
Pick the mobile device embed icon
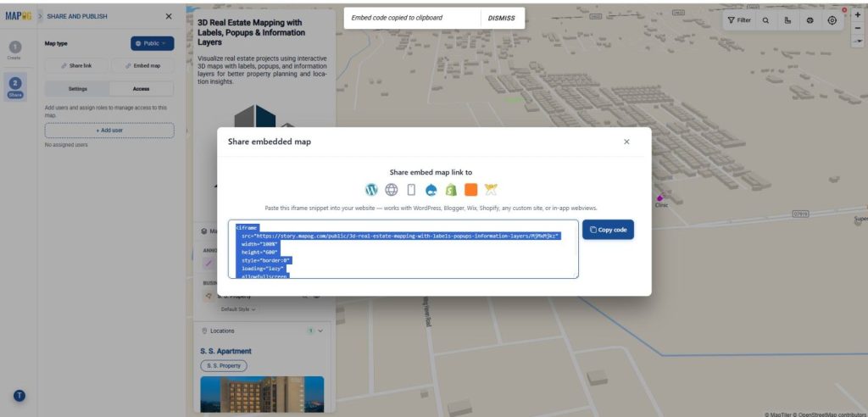coord(411,190)
